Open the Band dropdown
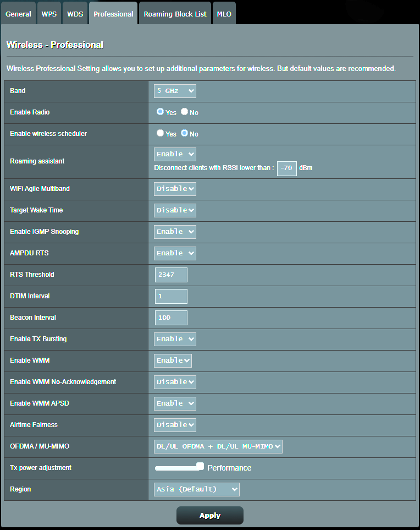The width and height of the screenshot is (420, 530). click(175, 91)
